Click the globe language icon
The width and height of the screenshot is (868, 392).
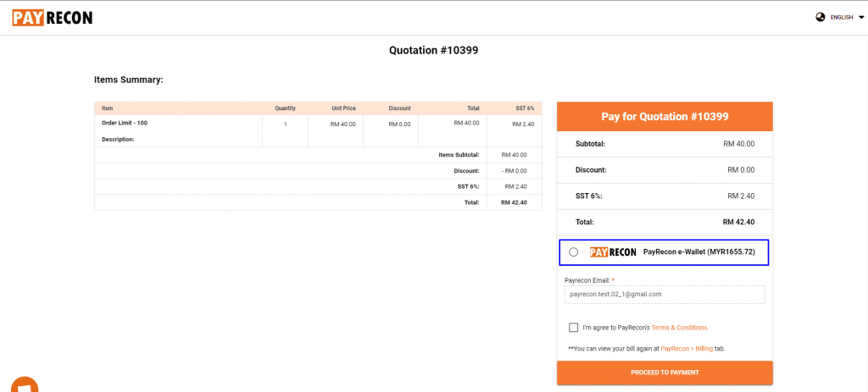pos(820,17)
